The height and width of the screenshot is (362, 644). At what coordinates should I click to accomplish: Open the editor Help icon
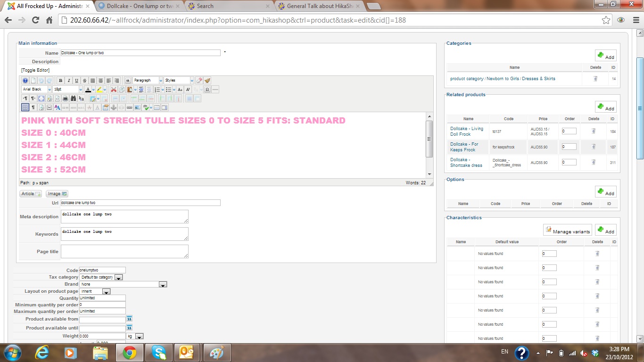(25, 81)
